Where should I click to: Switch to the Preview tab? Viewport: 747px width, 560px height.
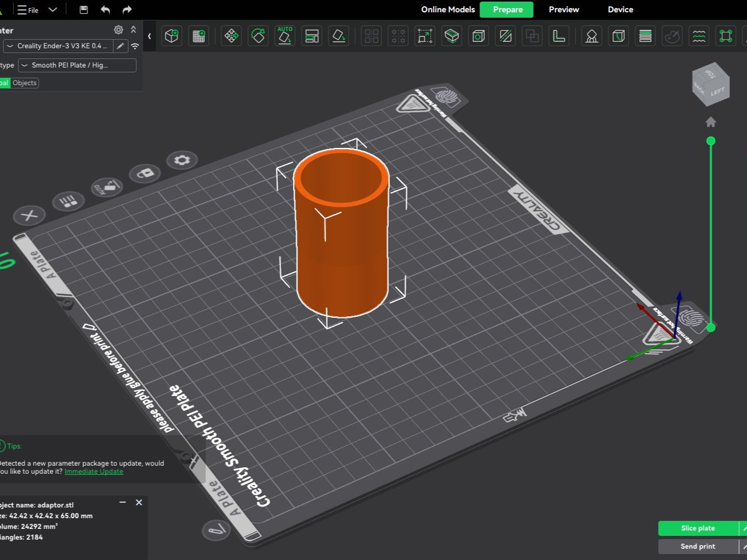click(x=564, y=10)
